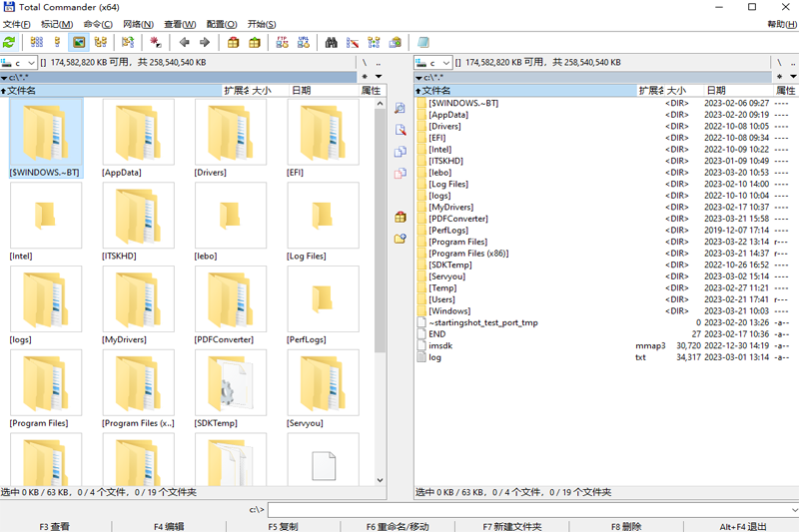
Task: Open the 文件(F) menu
Action: point(17,24)
